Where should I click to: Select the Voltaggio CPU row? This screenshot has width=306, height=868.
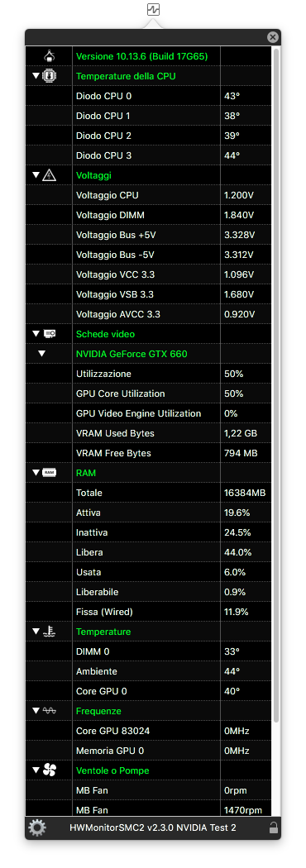[x=149, y=195]
